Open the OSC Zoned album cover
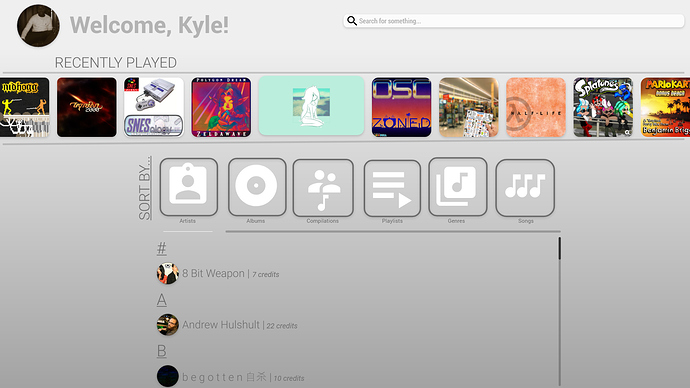 pos(401,107)
